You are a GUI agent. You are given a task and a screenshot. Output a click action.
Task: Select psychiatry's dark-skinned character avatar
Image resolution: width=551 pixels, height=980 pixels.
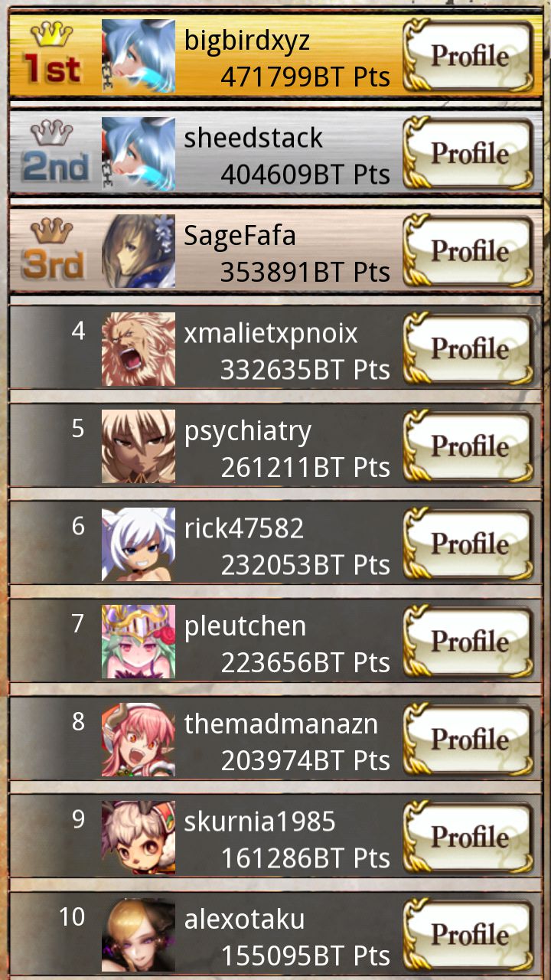click(139, 446)
